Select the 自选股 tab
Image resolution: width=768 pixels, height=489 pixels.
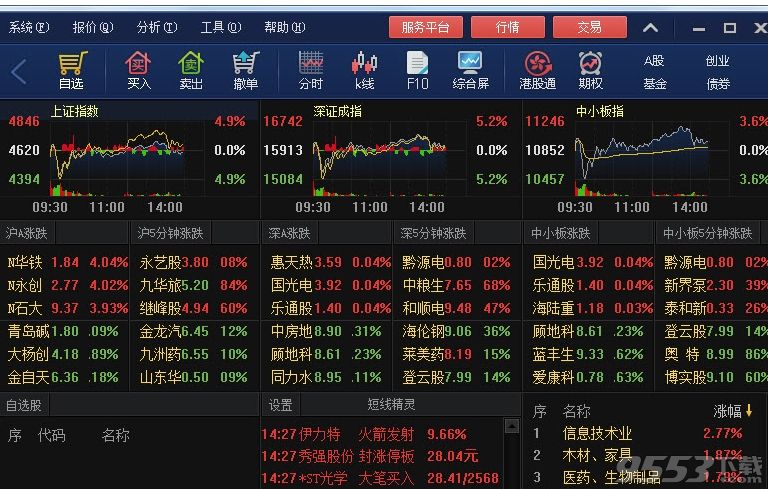(x=24, y=405)
